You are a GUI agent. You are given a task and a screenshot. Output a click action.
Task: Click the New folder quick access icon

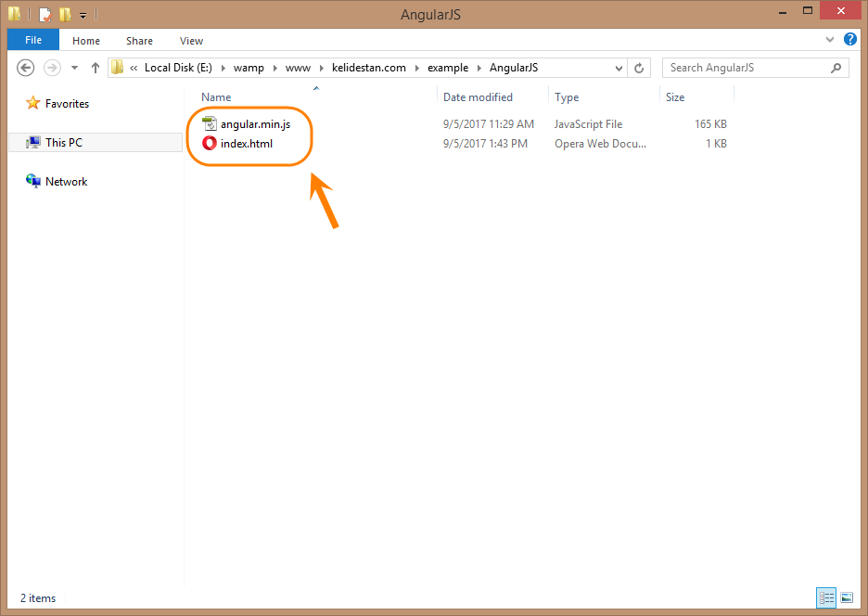click(x=65, y=14)
